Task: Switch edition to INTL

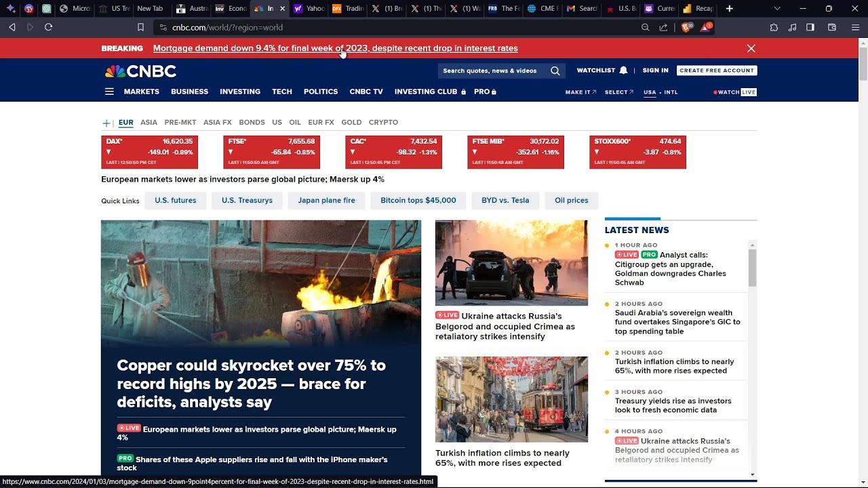Action: click(671, 92)
